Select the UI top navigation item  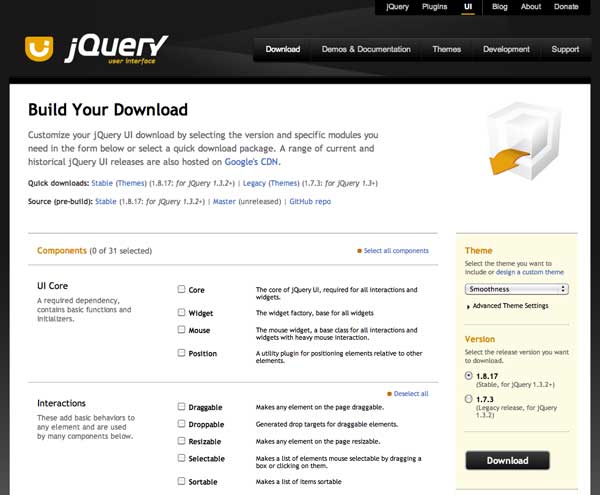coord(468,7)
